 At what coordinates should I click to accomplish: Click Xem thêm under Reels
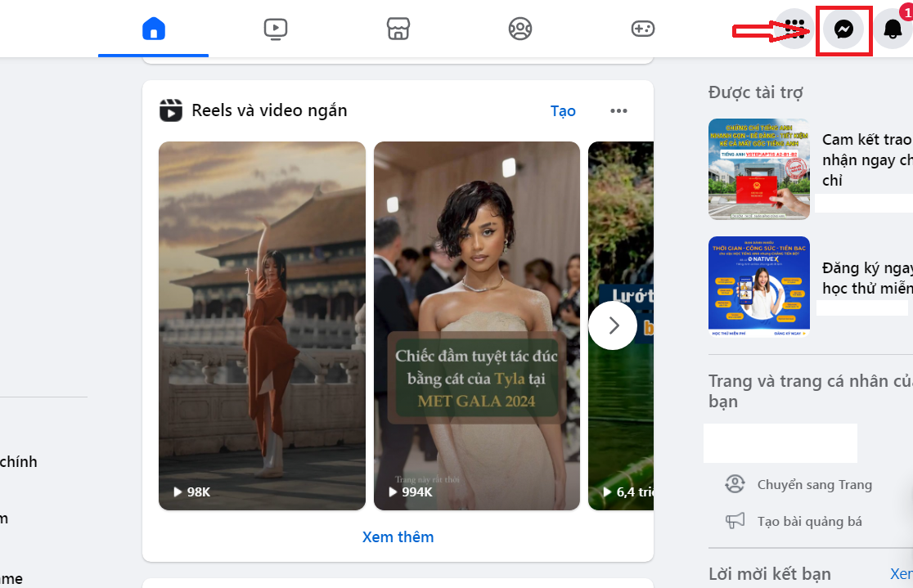(x=398, y=536)
